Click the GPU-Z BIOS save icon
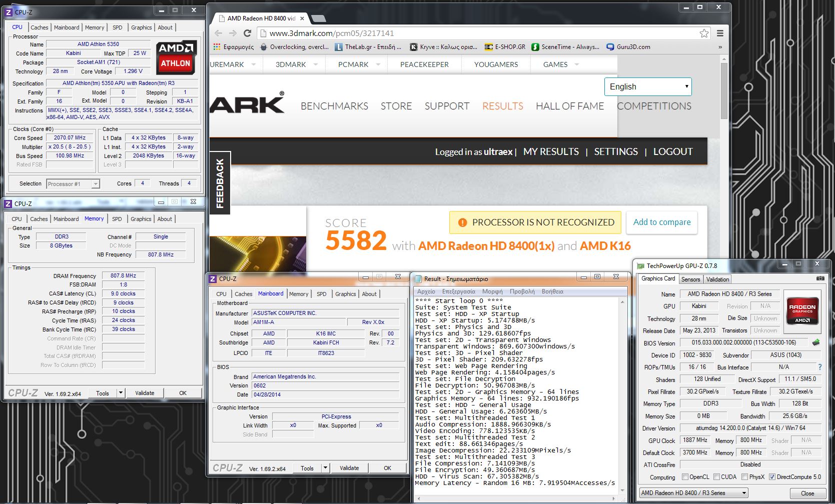The image size is (835, 504). (816, 342)
